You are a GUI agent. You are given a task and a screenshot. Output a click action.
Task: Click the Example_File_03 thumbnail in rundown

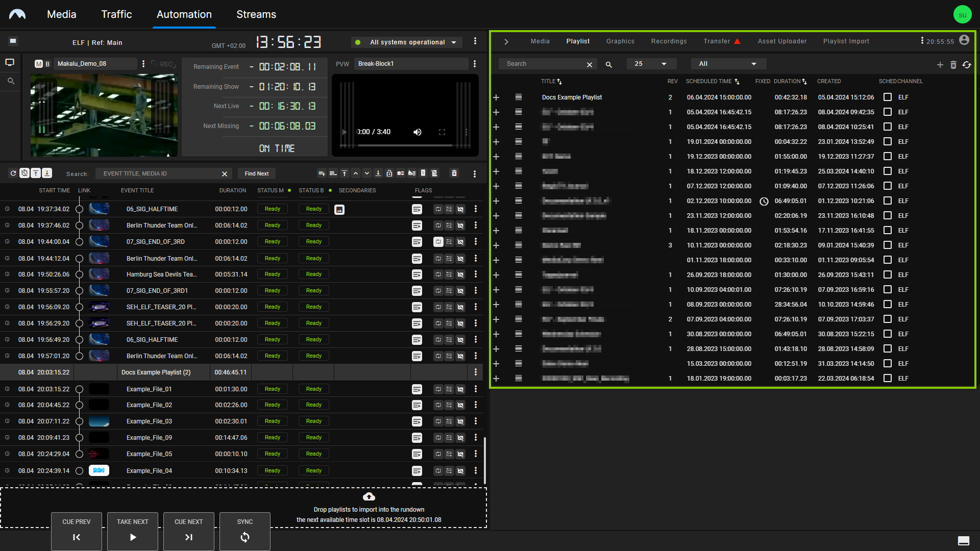pyautogui.click(x=99, y=421)
